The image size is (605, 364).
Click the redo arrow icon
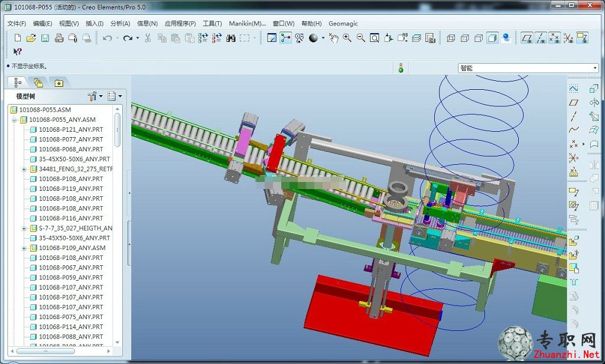click(x=128, y=38)
